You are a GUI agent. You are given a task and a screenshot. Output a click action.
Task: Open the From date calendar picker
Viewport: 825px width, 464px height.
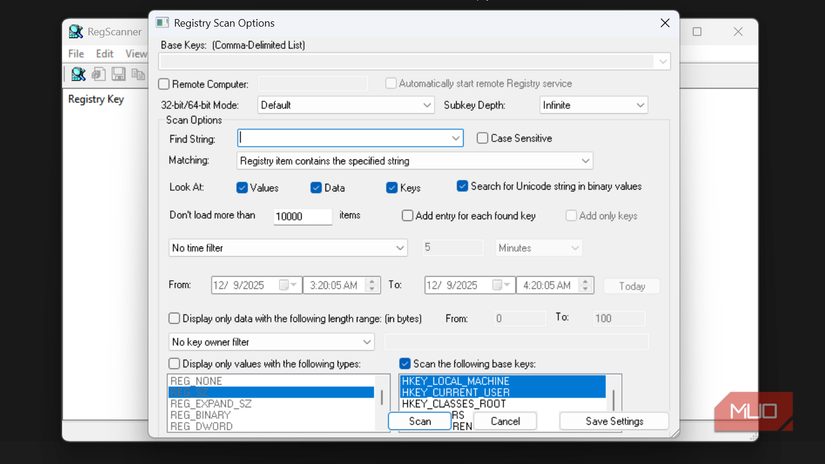[288, 285]
